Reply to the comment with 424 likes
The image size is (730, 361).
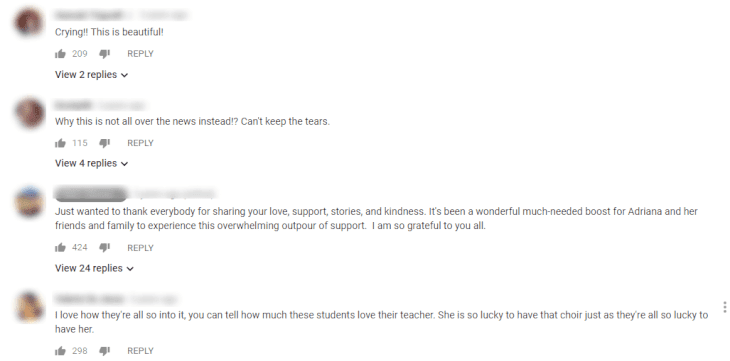point(140,248)
